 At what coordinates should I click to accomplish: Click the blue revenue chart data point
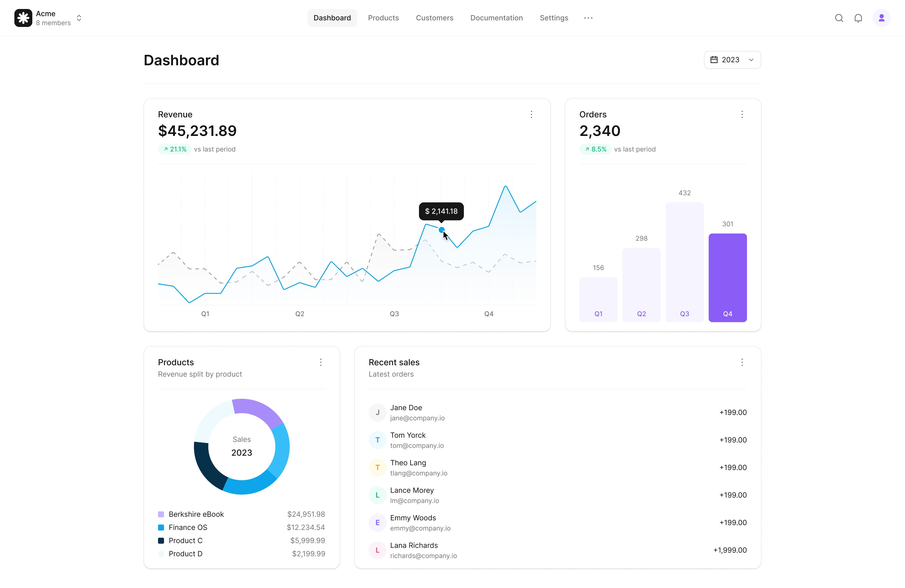pyautogui.click(x=441, y=230)
